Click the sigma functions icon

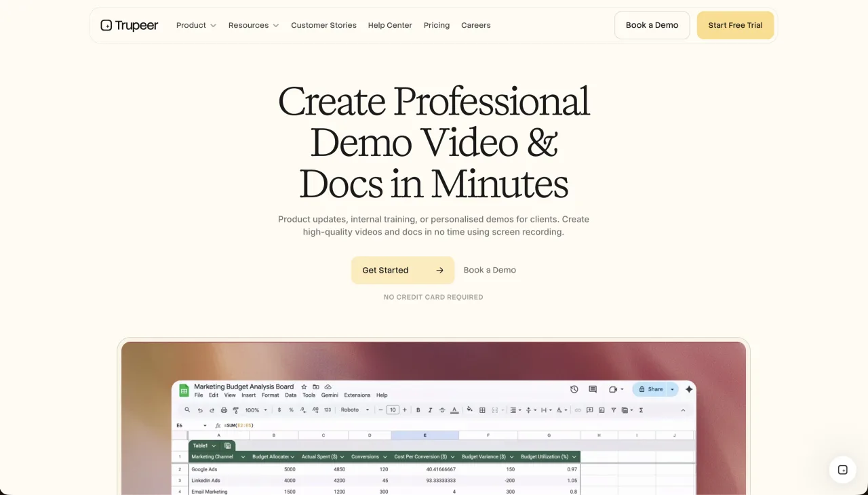tap(642, 410)
